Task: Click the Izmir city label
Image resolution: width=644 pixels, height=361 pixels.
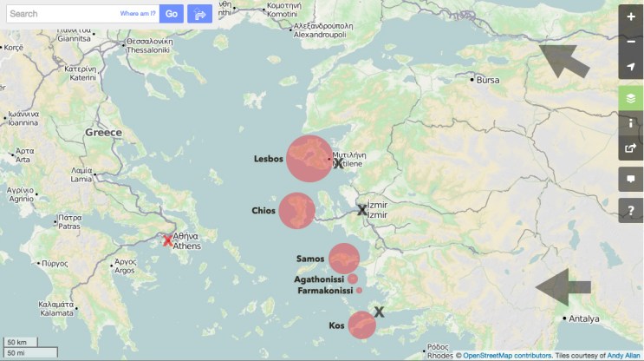Action: point(377,210)
